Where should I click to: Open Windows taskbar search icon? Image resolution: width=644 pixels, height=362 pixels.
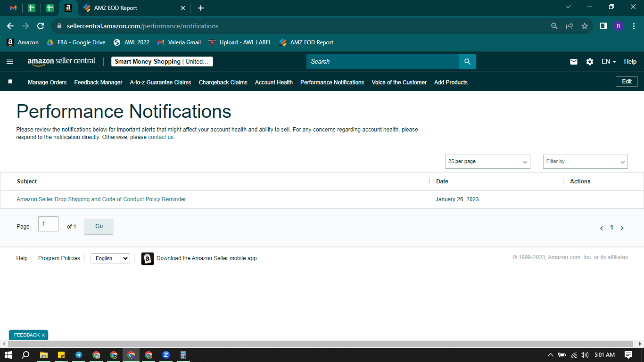[26, 355]
